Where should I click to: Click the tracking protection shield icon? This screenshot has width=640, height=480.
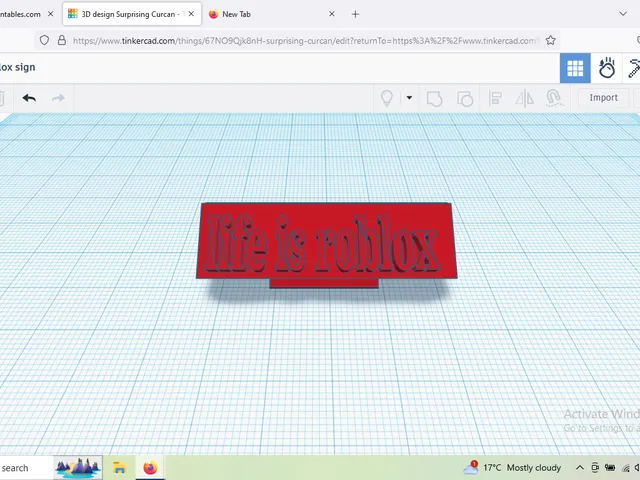pyautogui.click(x=44, y=40)
